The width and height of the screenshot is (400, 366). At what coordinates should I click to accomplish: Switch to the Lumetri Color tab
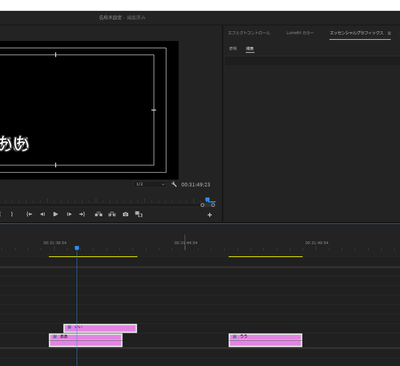point(300,33)
